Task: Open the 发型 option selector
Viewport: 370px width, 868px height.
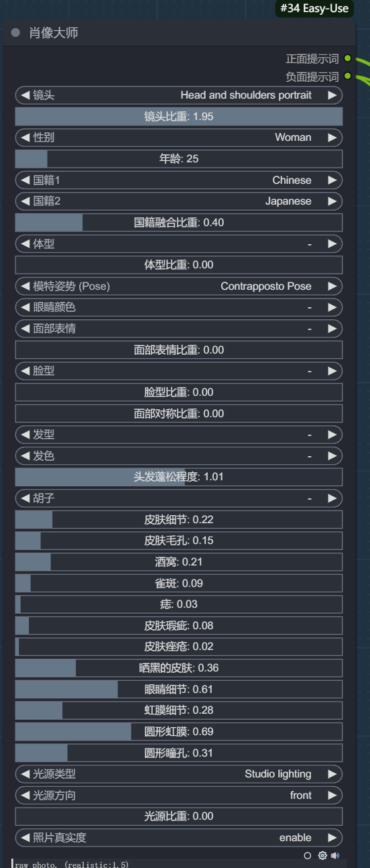Action: click(179, 435)
